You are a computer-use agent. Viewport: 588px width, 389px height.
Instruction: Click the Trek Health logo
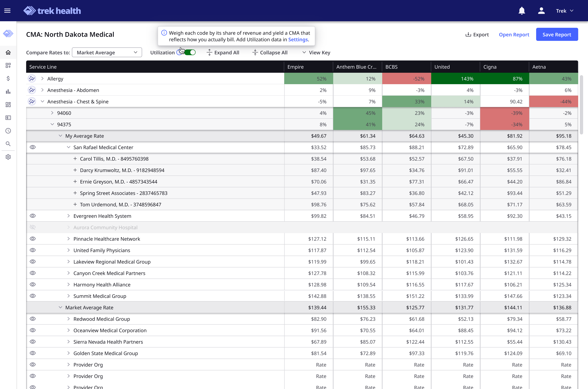tap(52, 11)
